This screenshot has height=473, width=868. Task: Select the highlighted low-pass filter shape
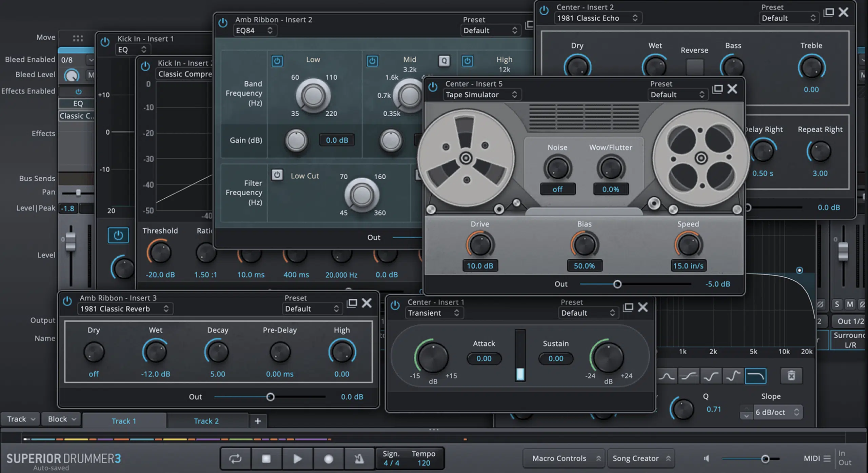755,376
